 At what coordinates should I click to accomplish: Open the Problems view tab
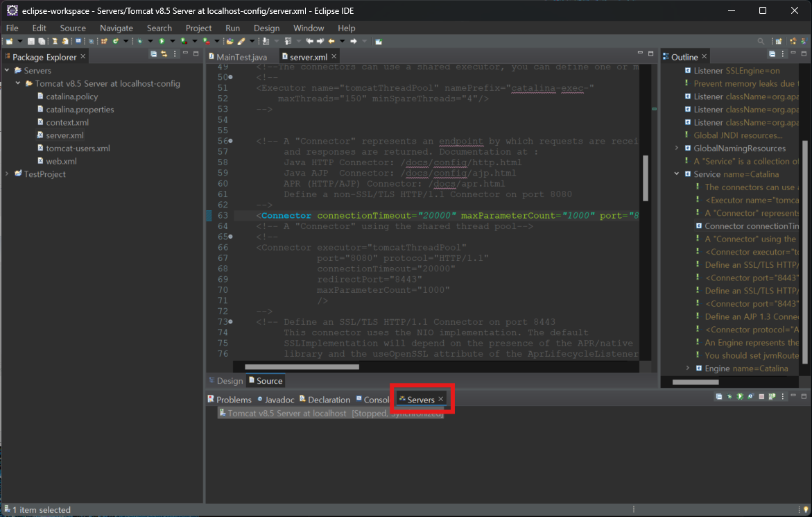coord(230,400)
